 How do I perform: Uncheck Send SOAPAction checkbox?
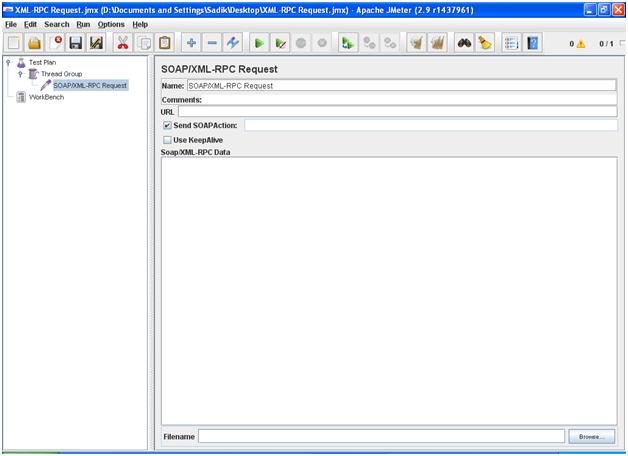click(x=167, y=125)
